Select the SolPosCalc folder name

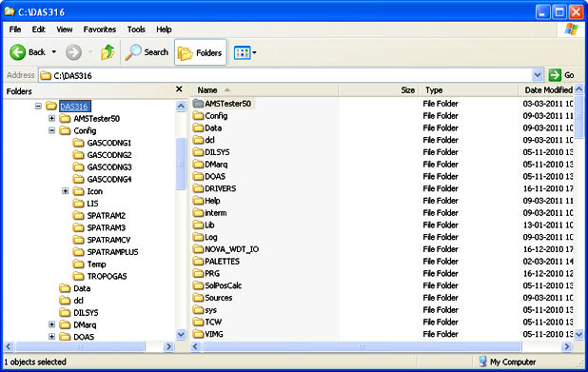(224, 285)
